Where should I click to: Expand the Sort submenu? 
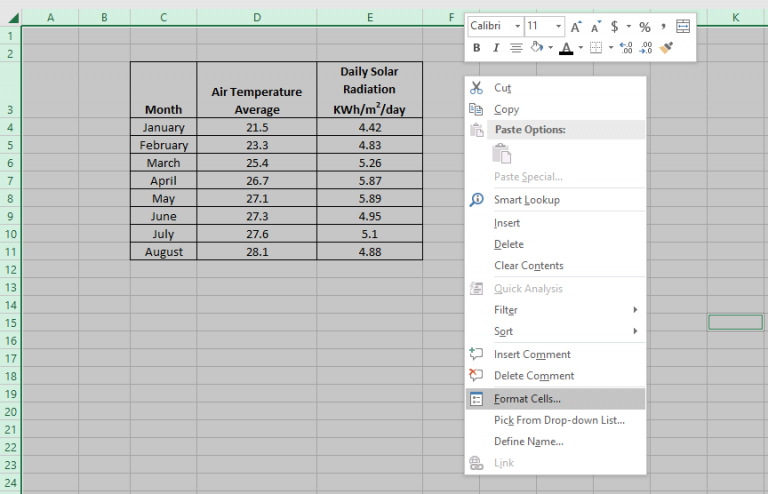point(555,331)
